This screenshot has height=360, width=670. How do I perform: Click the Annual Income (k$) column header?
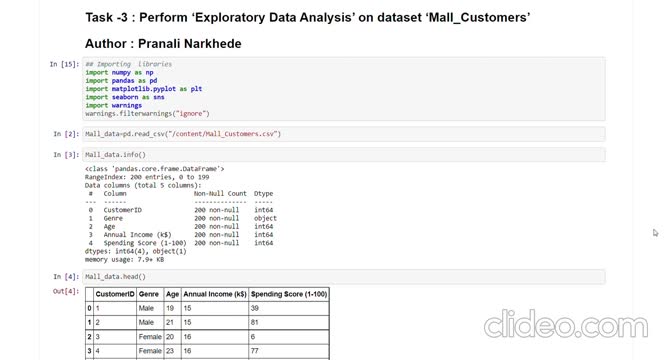point(215,294)
